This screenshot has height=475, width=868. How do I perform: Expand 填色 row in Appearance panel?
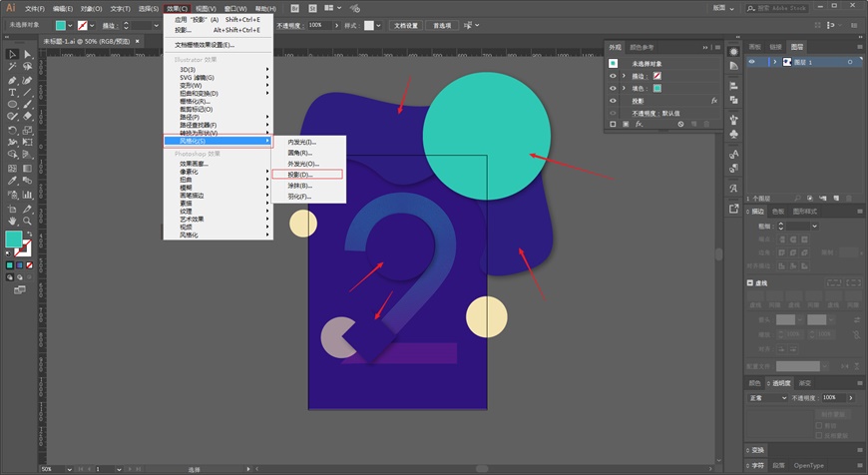[624, 88]
